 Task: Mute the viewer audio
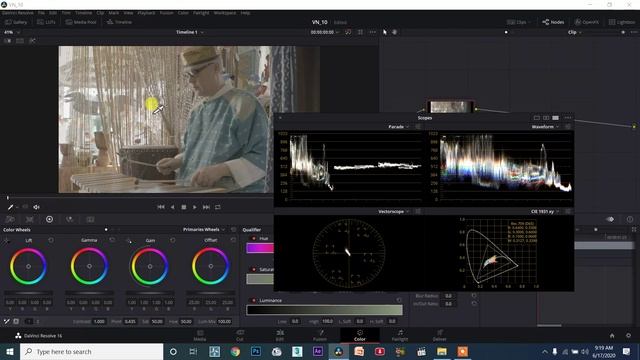pyautogui.click(x=36, y=207)
